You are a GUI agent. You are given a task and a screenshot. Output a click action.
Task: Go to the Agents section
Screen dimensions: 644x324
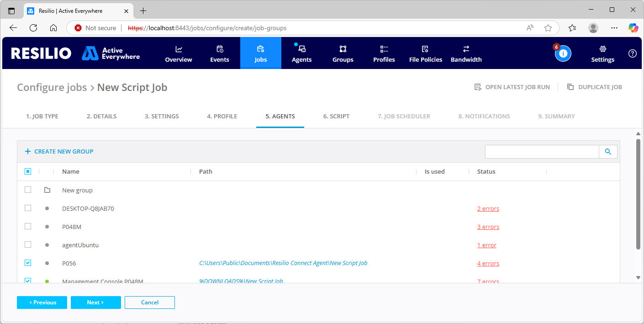(301, 53)
